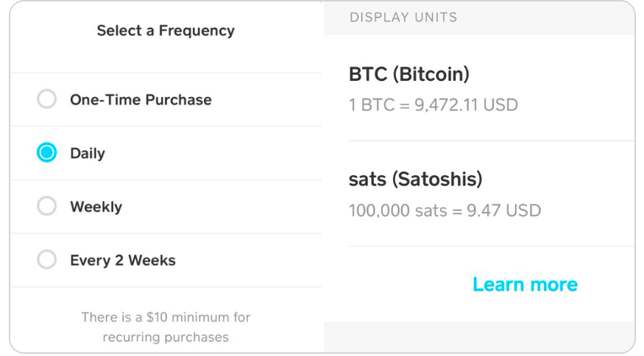Click the 9.47 USD value text
The height and width of the screenshot is (356, 644).
[x=503, y=210]
